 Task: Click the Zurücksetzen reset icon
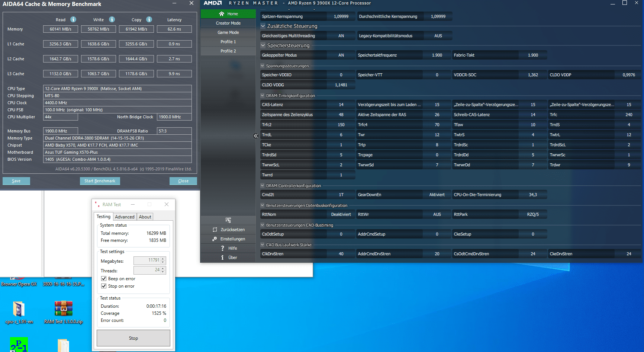pyautogui.click(x=215, y=230)
